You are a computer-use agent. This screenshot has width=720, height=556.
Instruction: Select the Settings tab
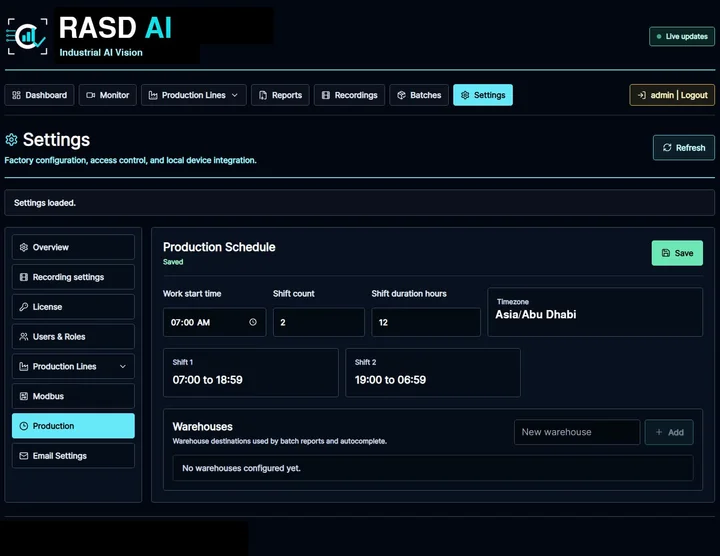point(483,95)
